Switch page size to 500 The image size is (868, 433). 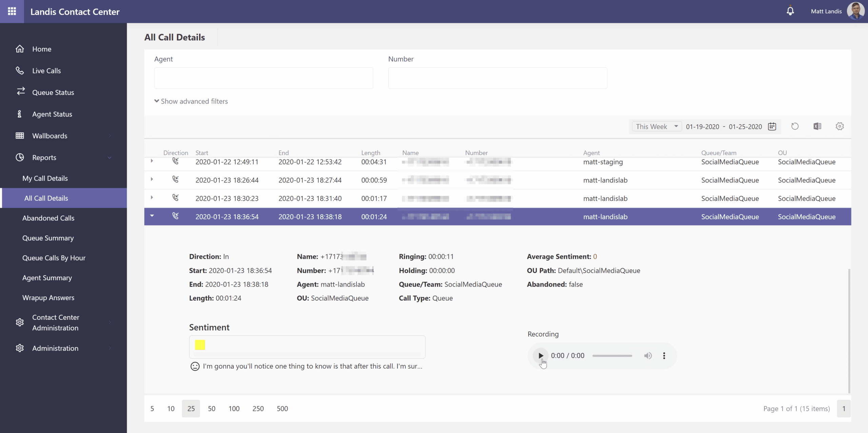coord(282,408)
